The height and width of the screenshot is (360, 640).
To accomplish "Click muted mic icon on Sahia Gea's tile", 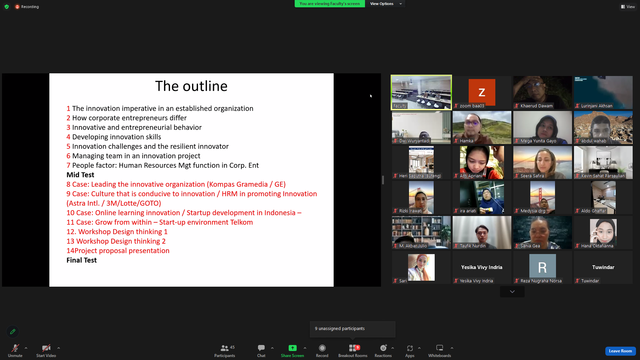I will (517, 246).
